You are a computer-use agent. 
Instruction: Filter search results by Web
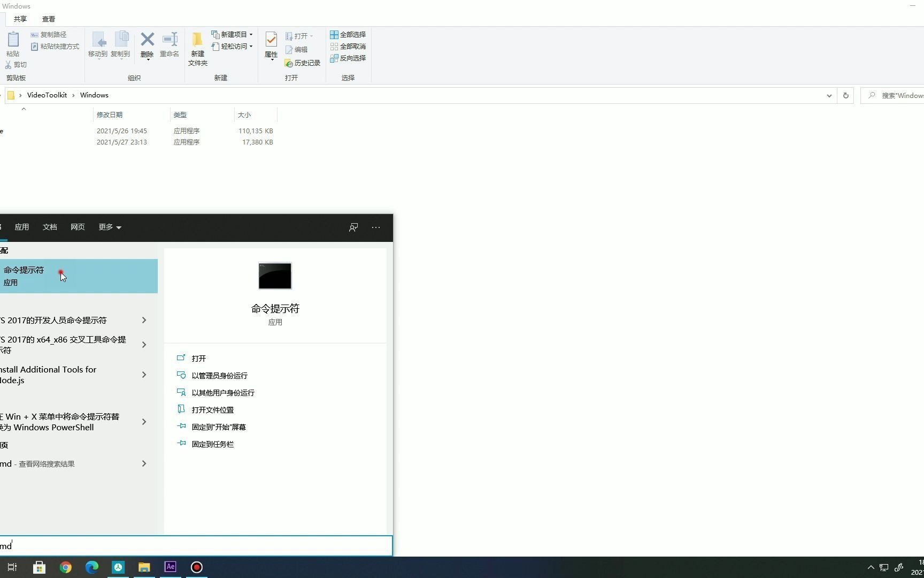(78, 227)
